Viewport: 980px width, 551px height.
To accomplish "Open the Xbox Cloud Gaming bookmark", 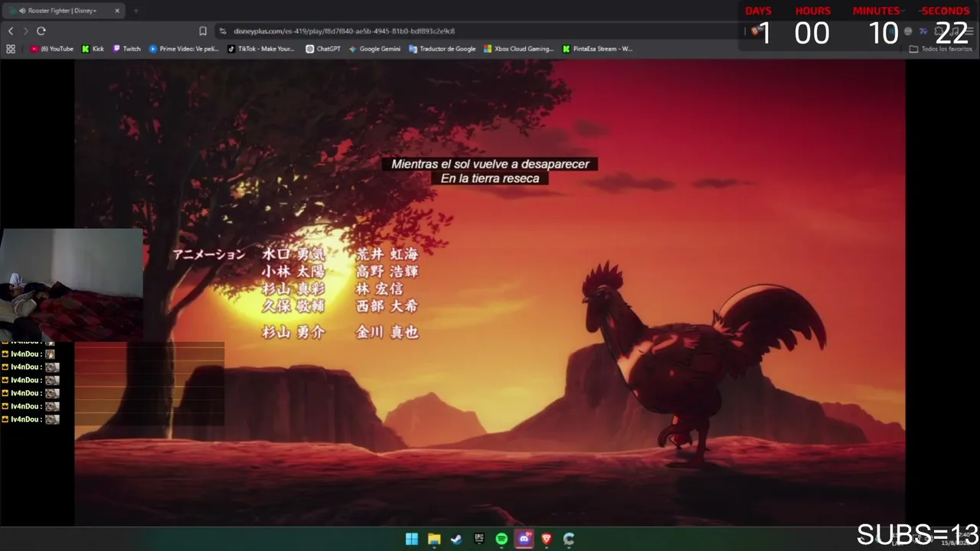I will coord(518,49).
